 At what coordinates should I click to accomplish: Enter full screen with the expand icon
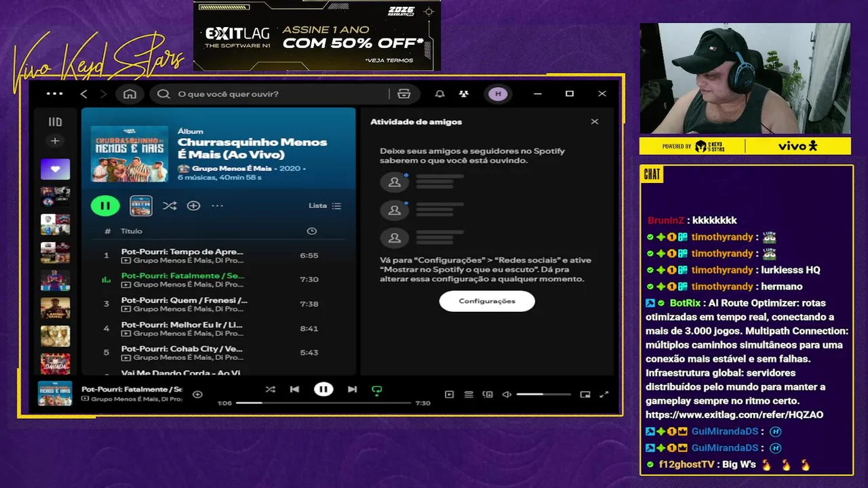click(x=604, y=394)
